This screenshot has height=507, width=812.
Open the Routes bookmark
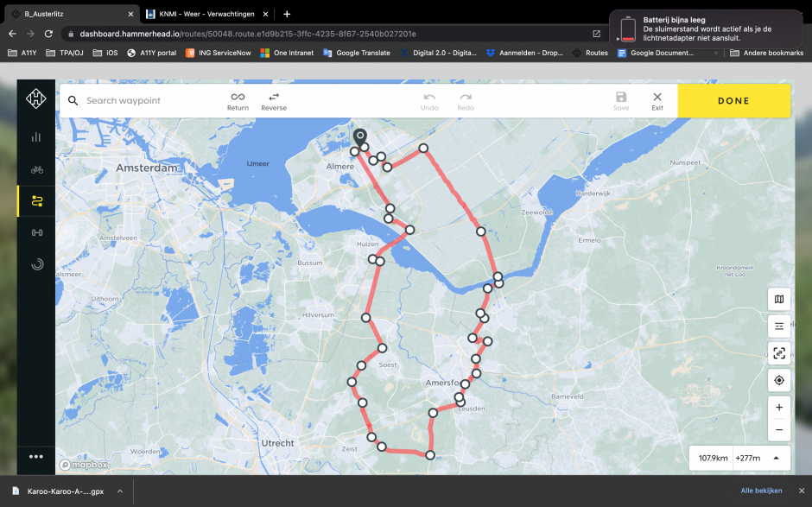point(590,53)
